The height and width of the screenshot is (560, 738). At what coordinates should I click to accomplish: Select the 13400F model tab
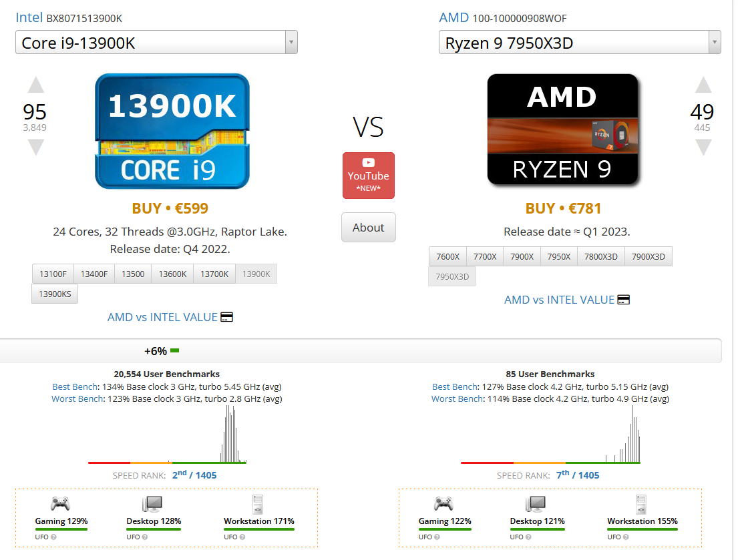tap(94, 274)
